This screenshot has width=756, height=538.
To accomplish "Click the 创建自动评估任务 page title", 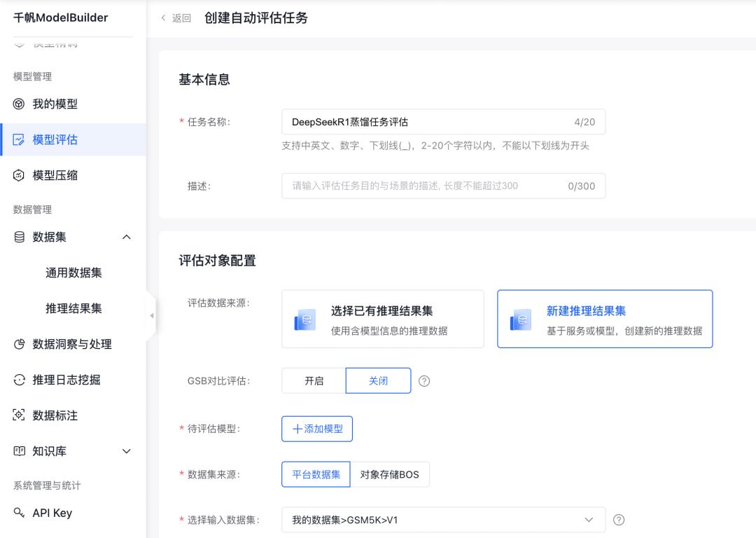I will (x=256, y=18).
